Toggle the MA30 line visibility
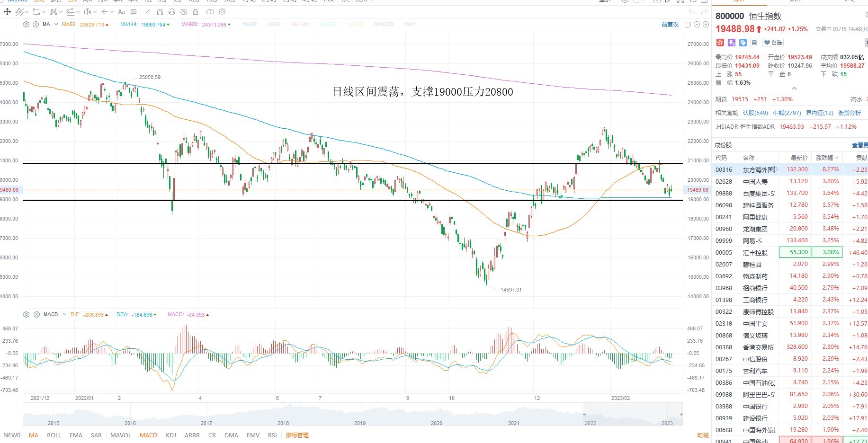Viewport: 868px width, 443px height. click(x=250, y=24)
